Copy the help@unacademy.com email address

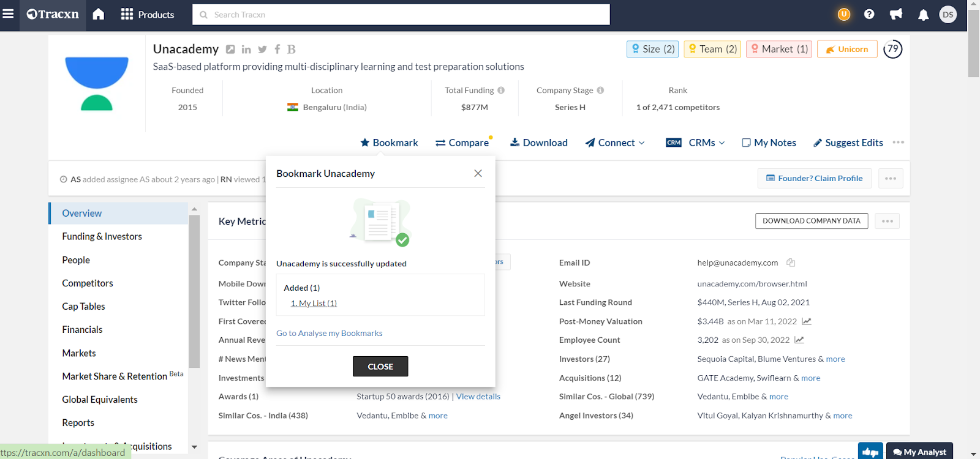[x=791, y=263]
